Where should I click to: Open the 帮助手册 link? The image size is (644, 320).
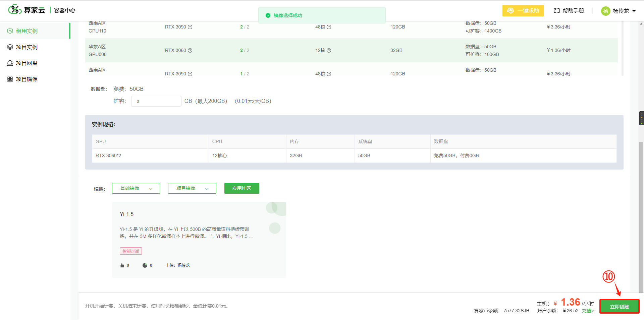[x=569, y=11]
